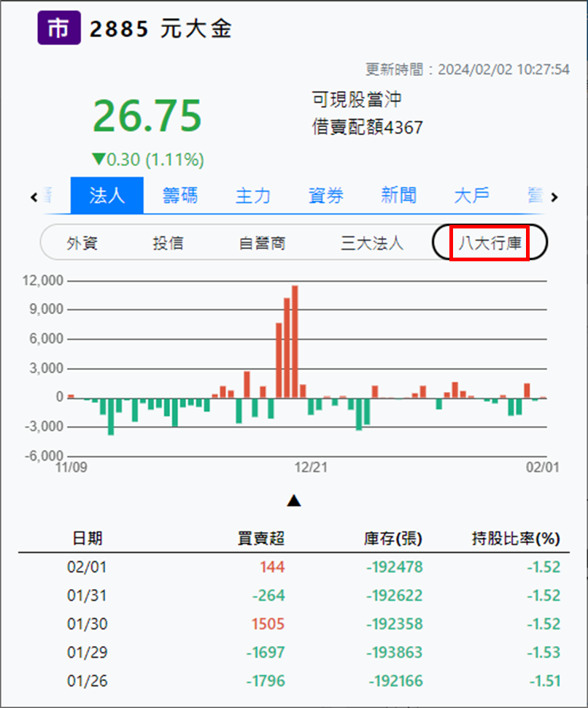Screen dimensions: 588x708
Task: Click the 買賣超 column header
Action: [261, 538]
